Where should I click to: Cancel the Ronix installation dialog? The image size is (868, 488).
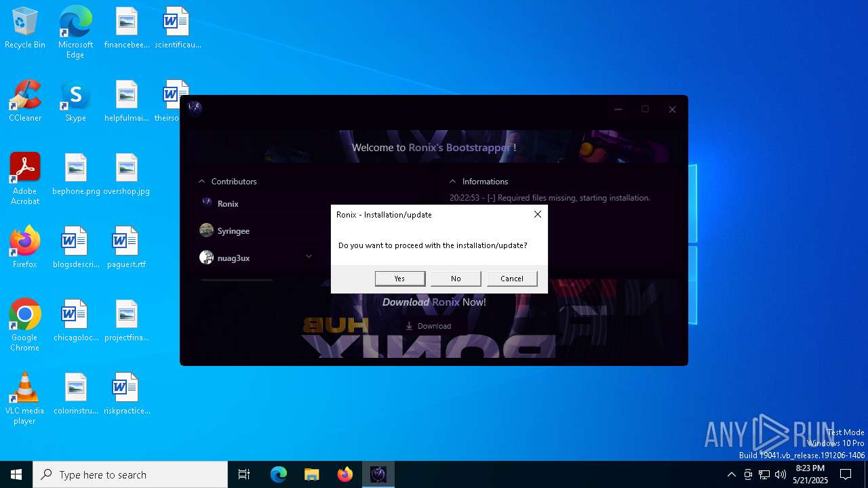(x=512, y=279)
